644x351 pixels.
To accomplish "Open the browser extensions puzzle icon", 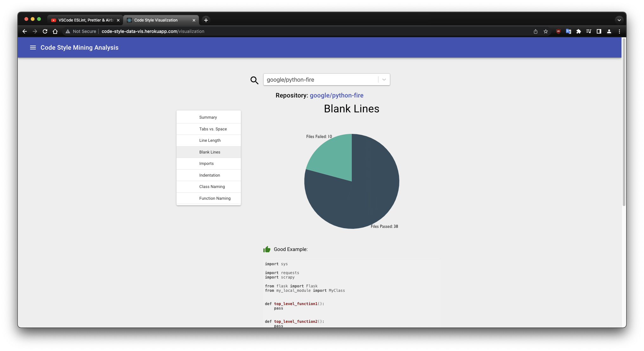I will point(578,31).
